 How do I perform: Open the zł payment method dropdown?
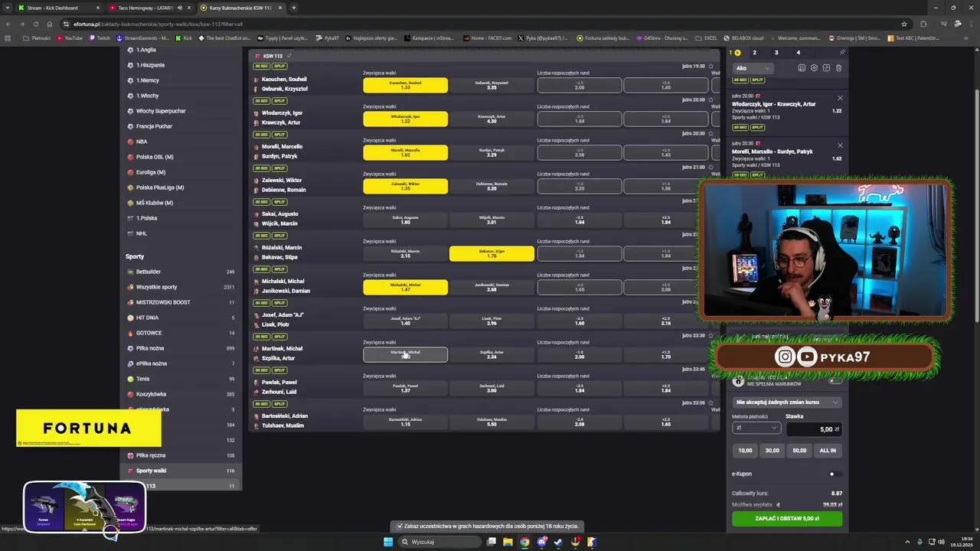[756, 428]
